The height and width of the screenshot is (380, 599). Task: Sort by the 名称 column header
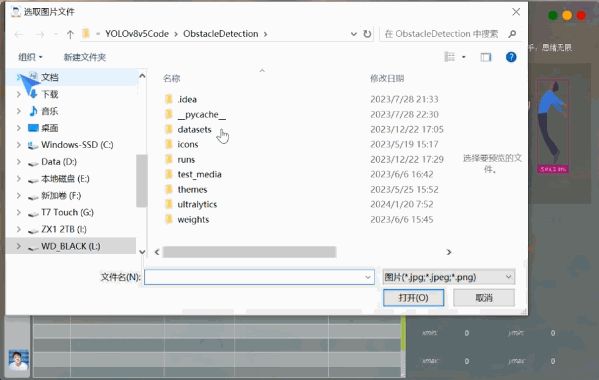[172, 79]
